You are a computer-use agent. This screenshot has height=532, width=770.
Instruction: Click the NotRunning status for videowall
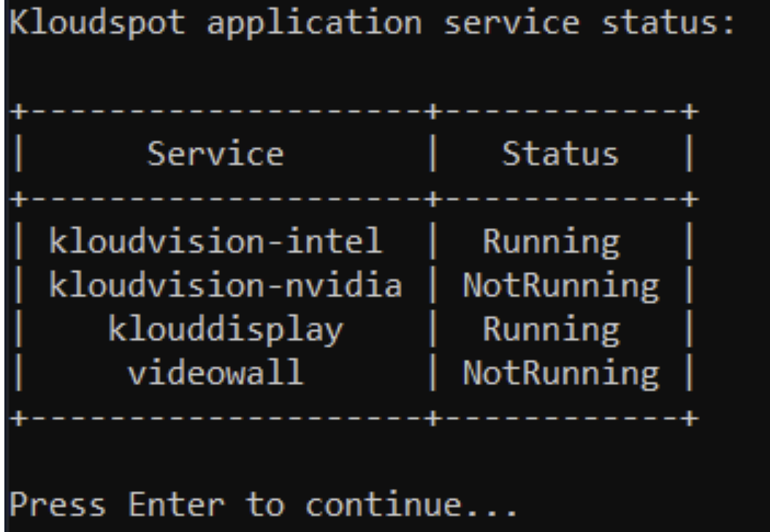(561, 373)
